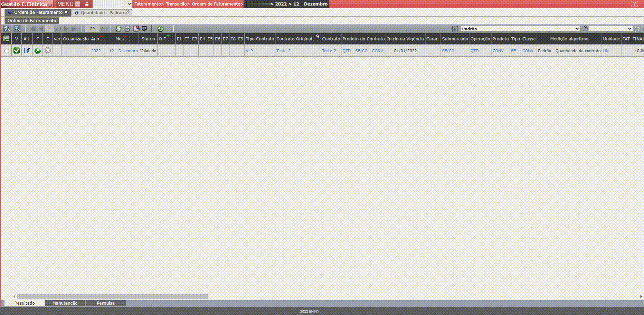Click the green refresh icon
The width and height of the screenshot is (644, 315).
pyautogui.click(x=160, y=29)
